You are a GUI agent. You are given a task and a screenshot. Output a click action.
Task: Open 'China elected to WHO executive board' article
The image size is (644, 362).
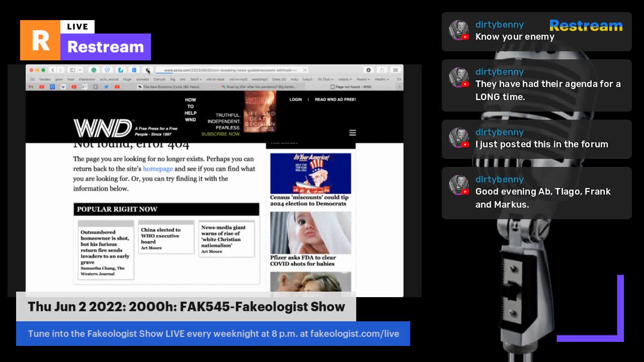[160, 236]
